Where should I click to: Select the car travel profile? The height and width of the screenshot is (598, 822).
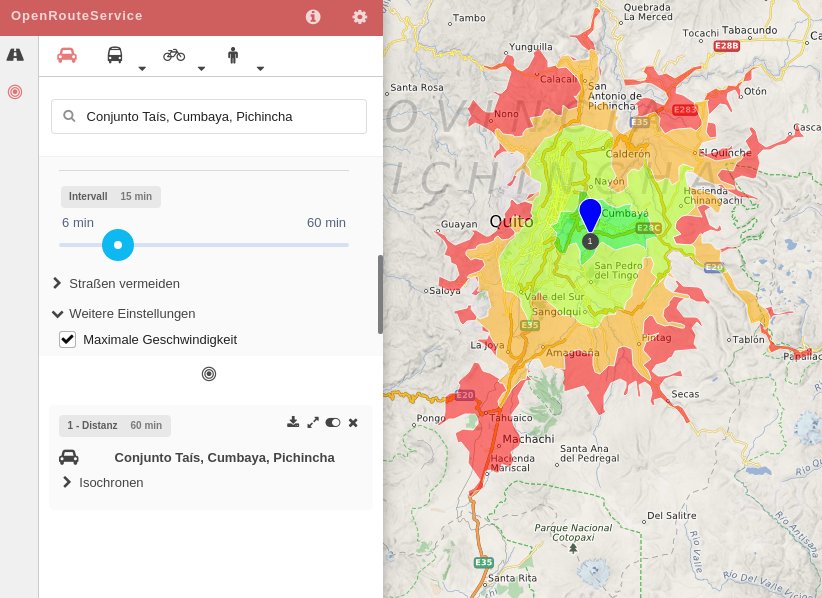tap(67, 55)
